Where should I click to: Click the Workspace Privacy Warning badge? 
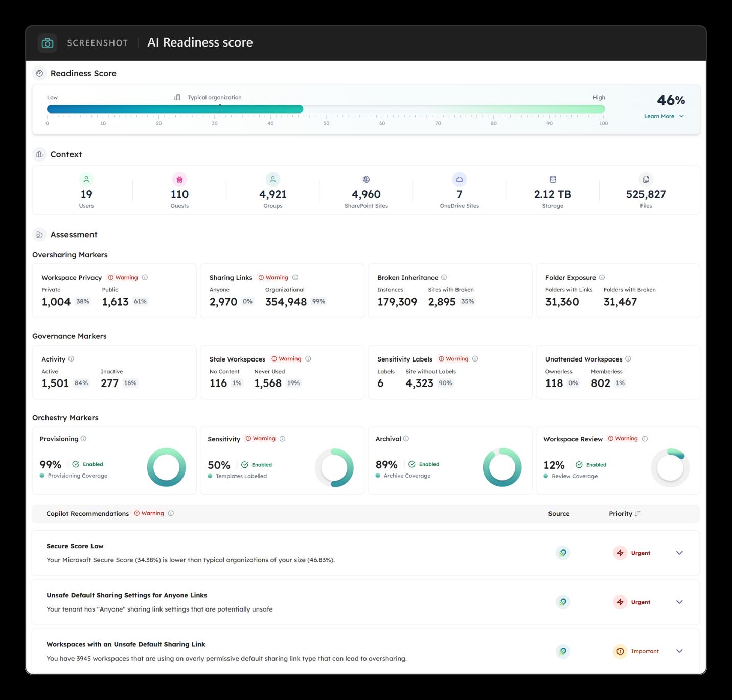[x=123, y=277]
